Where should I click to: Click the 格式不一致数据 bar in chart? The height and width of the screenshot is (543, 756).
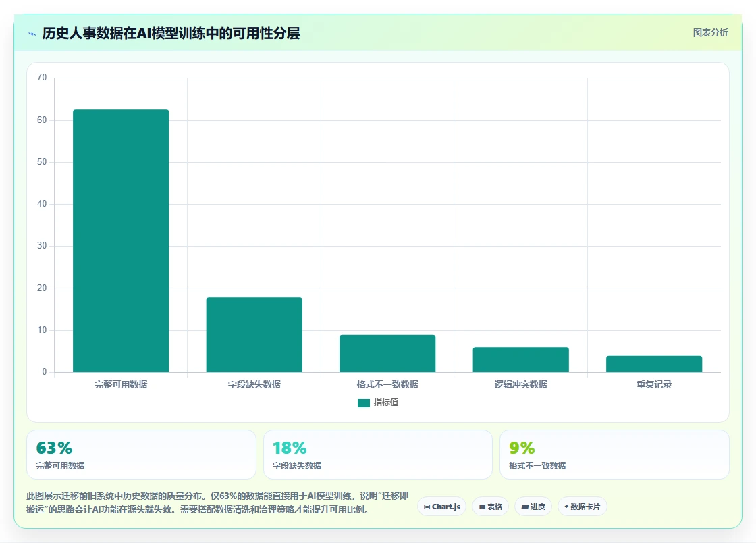pyautogui.click(x=387, y=353)
